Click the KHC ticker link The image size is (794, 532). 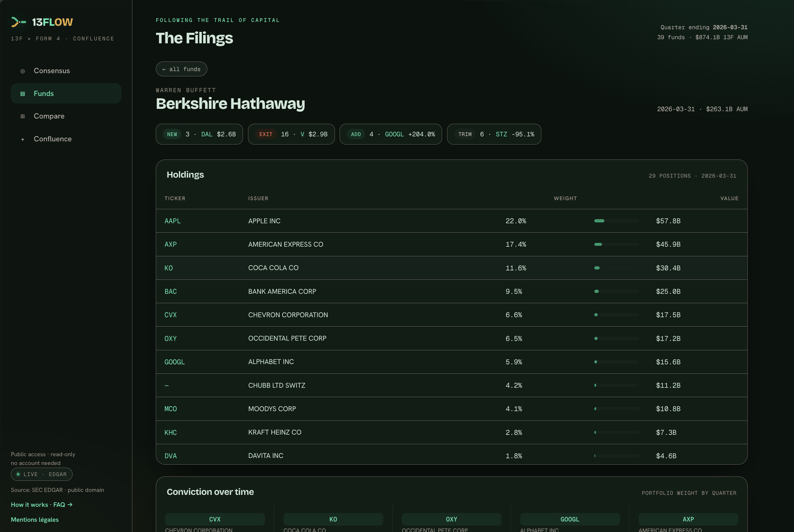point(170,432)
